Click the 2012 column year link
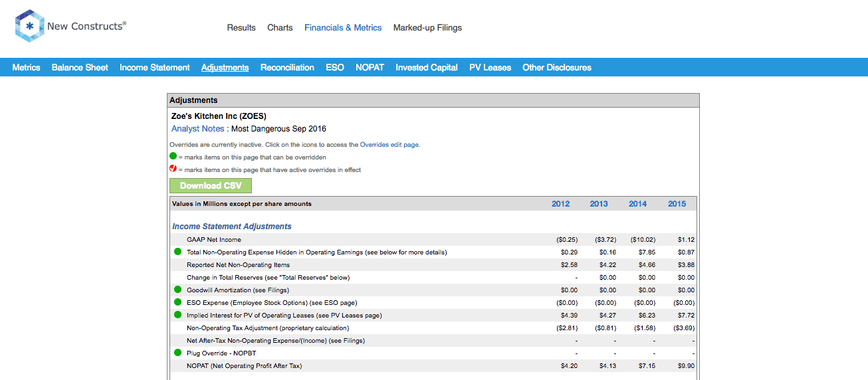 point(561,204)
